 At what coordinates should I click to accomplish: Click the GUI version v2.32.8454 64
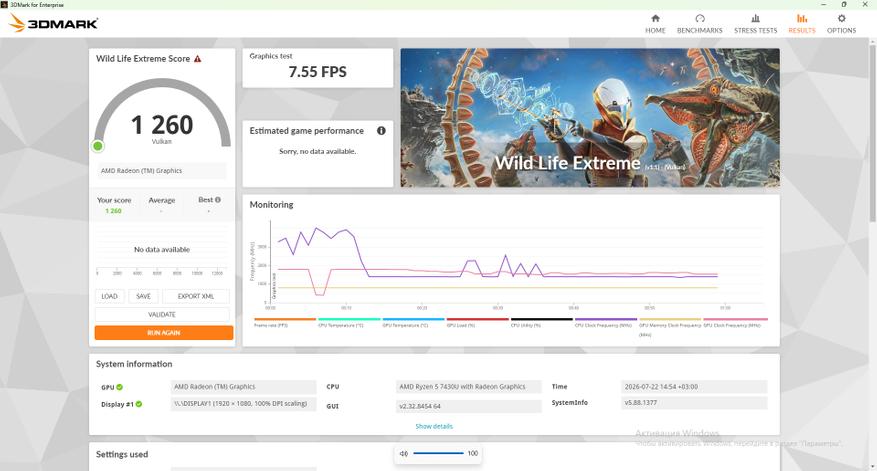coord(469,406)
